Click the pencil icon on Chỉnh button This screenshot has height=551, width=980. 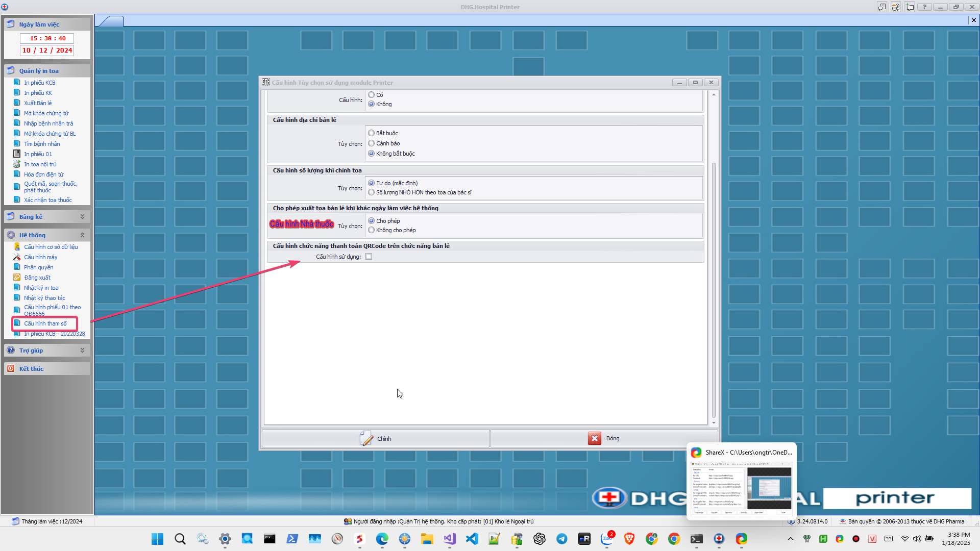click(366, 439)
